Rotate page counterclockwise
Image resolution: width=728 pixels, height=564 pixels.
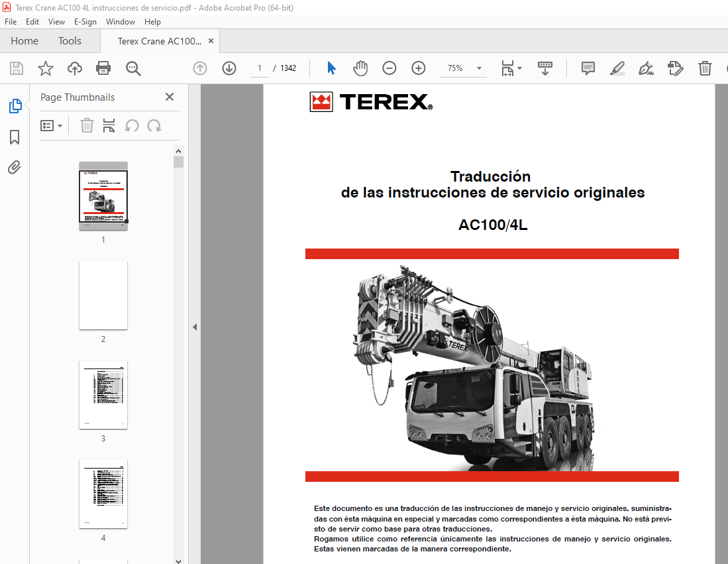[x=132, y=125]
